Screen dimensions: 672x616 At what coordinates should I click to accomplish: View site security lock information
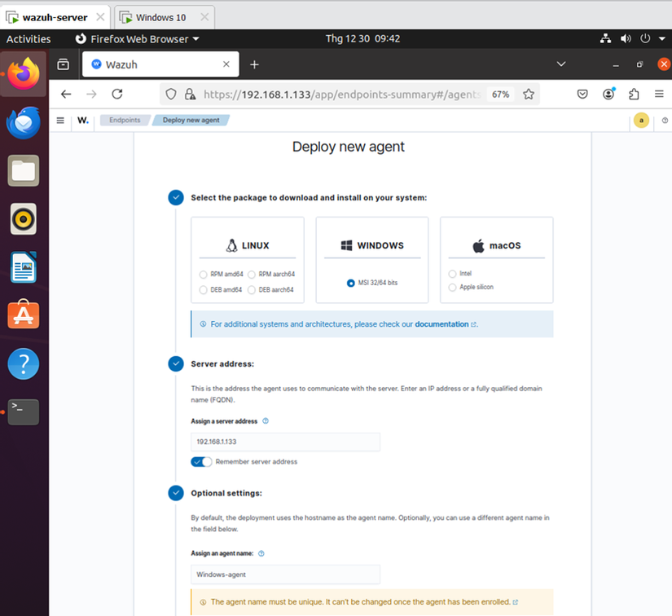point(190,95)
